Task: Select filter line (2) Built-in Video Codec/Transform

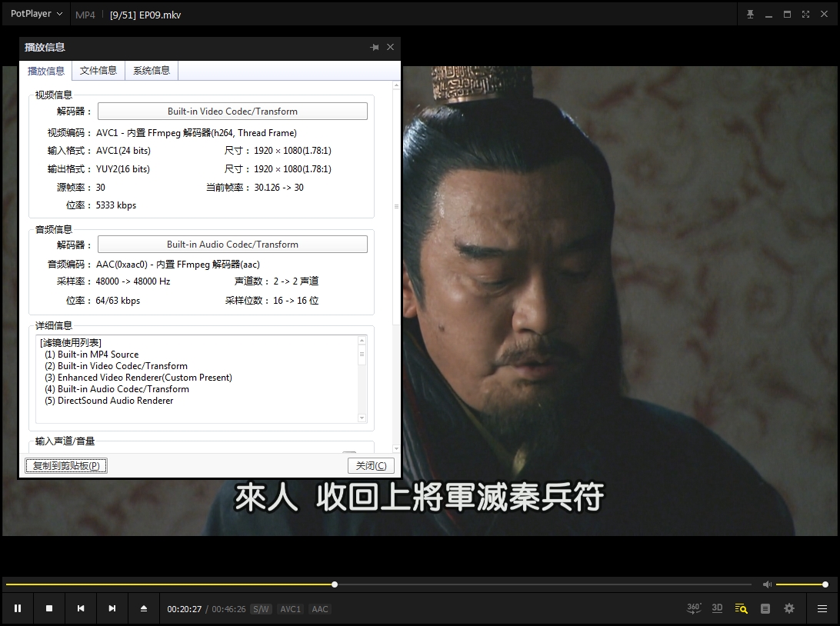Action: point(116,366)
